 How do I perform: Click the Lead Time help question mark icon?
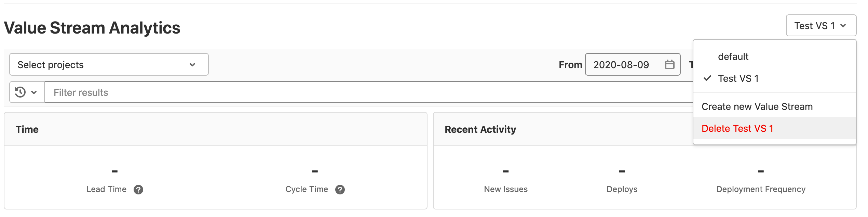click(x=138, y=190)
